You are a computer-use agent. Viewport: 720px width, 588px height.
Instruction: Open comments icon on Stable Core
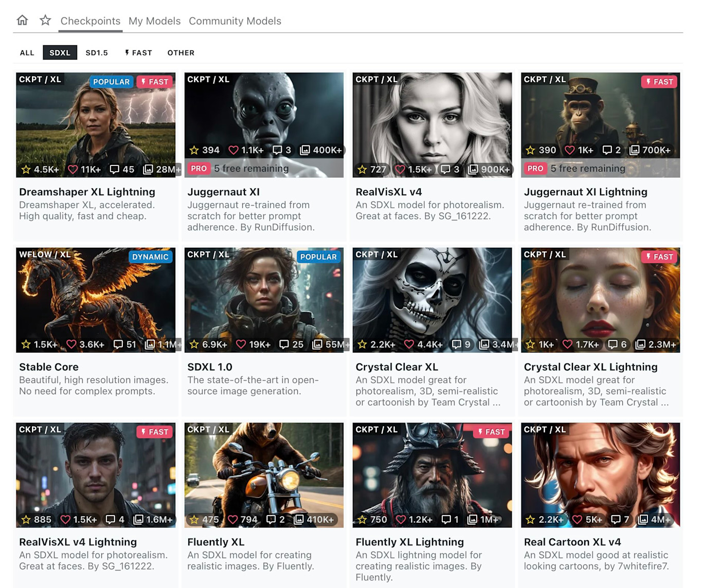point(118,344)
